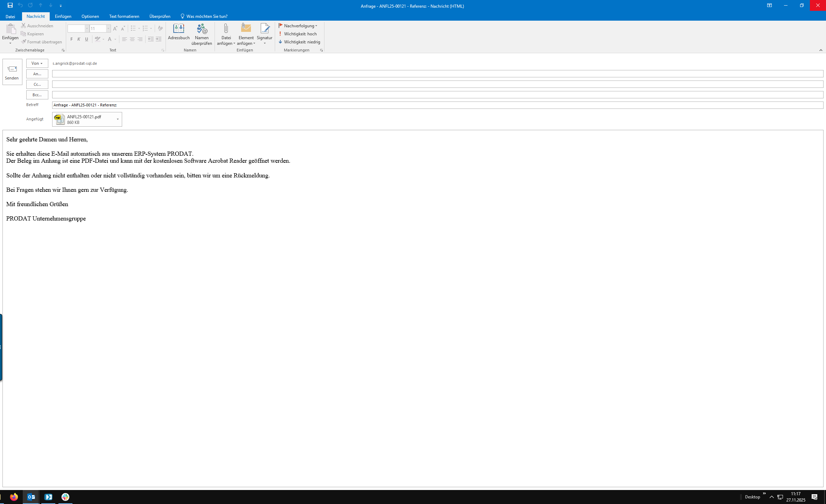Open ANFL25-00121.pdf attachment dropdown arrow

(x=118, y=119)
